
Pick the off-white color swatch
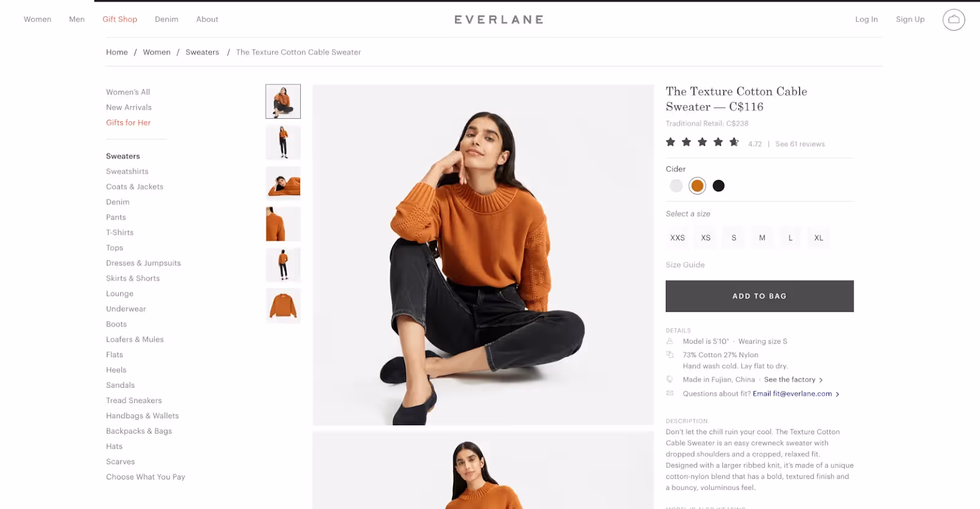tap(676, 186)
